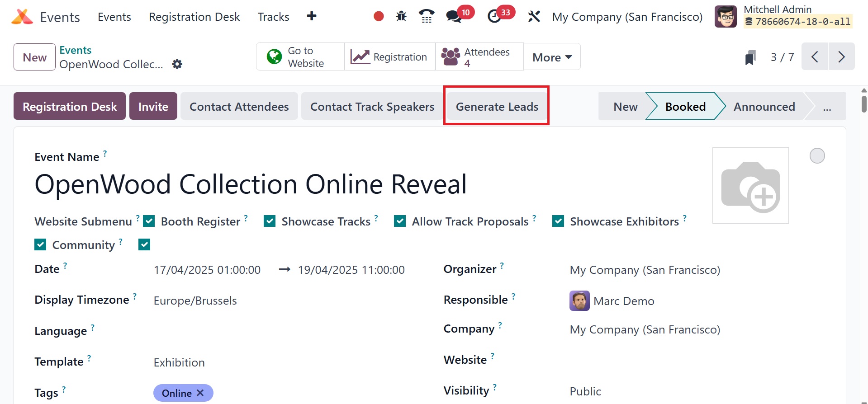This screenshot has height=404, width=868.
Task: Click the grey kanban state circle
Action: point(817,156)
